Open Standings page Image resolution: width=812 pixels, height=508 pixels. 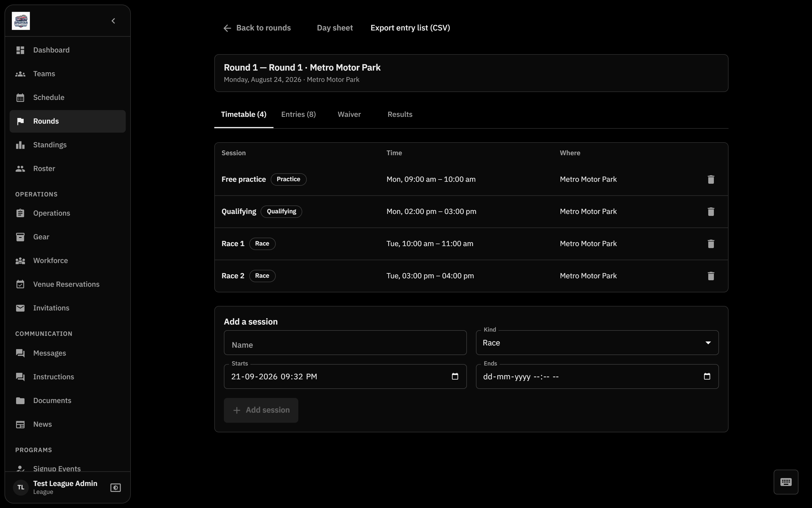tap(67, 145)
